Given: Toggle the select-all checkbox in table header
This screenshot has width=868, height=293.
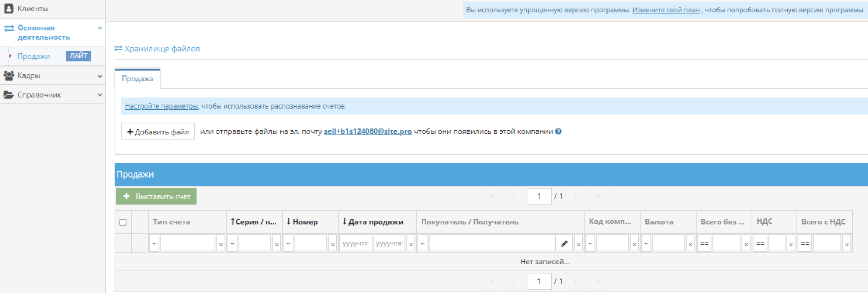Looking at the screenshot, I should coord(123,222).
